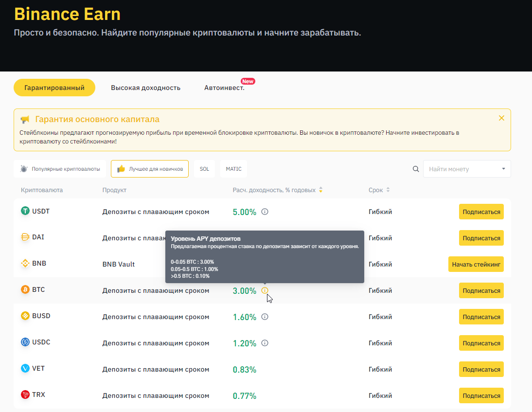
Task: Click the VET coin icon
Action: [25, 369]
